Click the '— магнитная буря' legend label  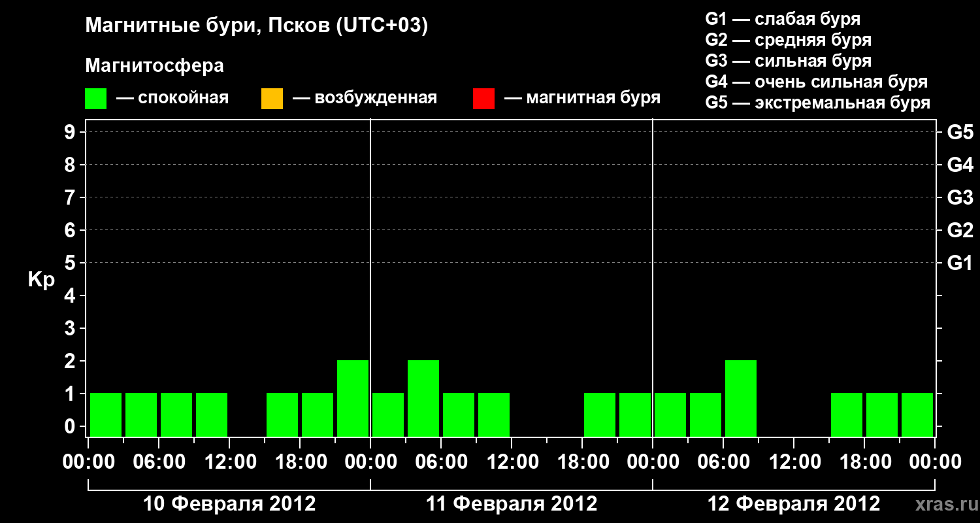click(x=583, y=98)
